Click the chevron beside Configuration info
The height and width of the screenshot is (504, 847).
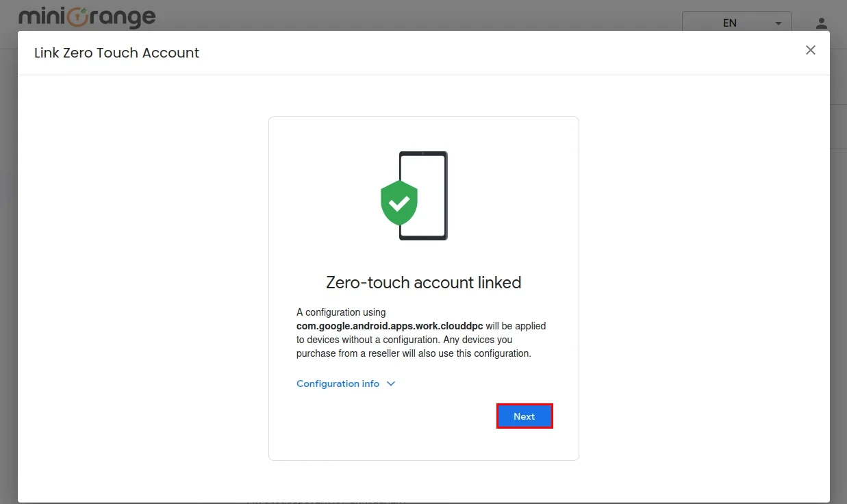click(391, 383)
